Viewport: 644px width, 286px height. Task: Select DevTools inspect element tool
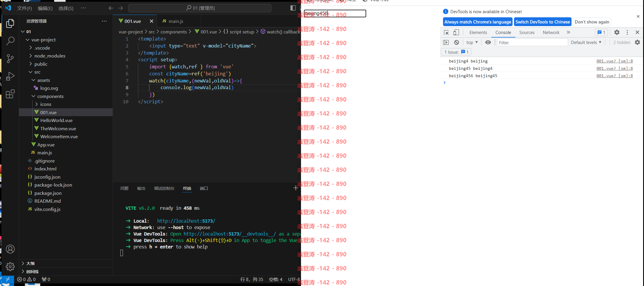click(446, 33)
